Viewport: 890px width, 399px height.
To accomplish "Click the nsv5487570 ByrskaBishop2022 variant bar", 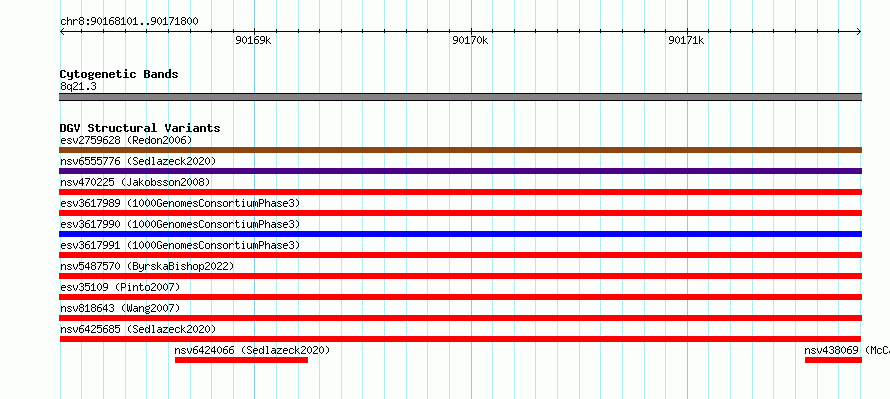I will 460,276.
